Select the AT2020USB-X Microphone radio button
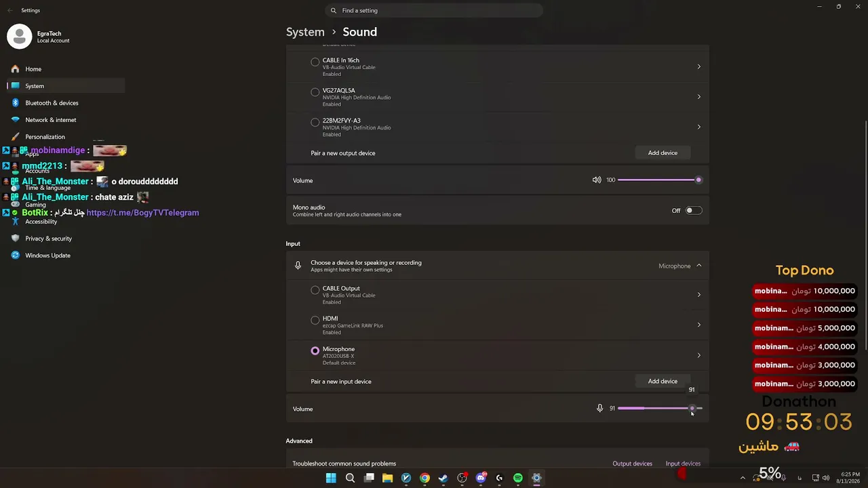The height and width of the screenshot is (488, 868). [315, 350]
